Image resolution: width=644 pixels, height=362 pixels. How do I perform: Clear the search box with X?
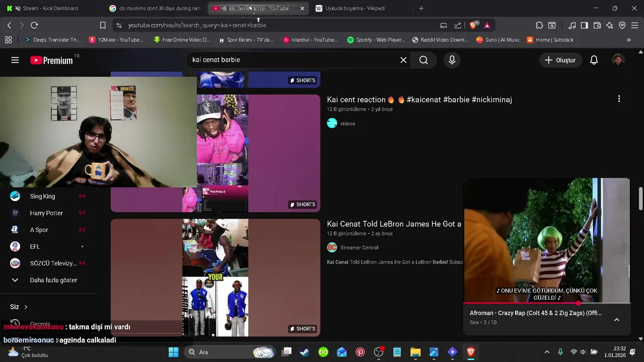404,60
